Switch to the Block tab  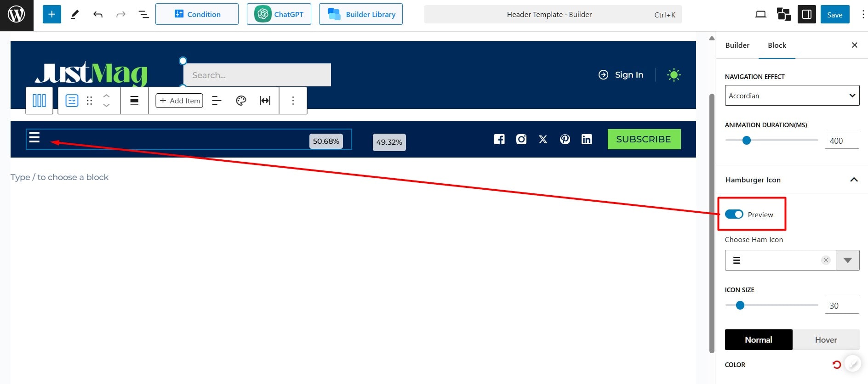tap(777, 45)
